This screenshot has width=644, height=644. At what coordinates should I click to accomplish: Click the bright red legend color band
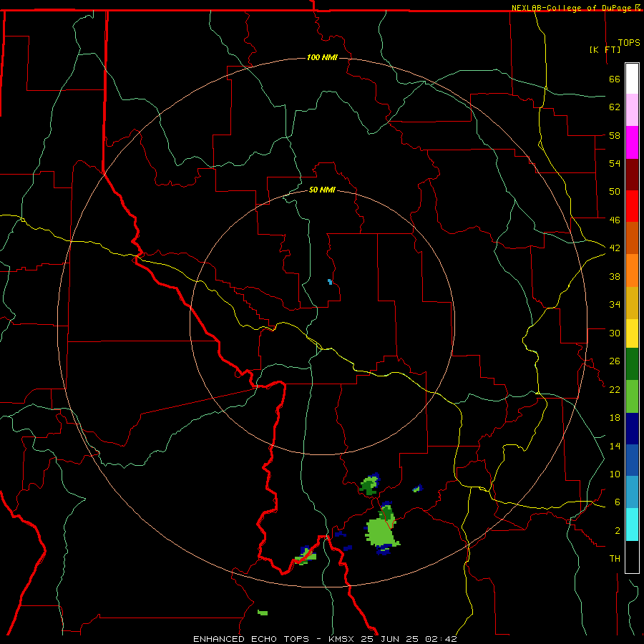(632, 206)
